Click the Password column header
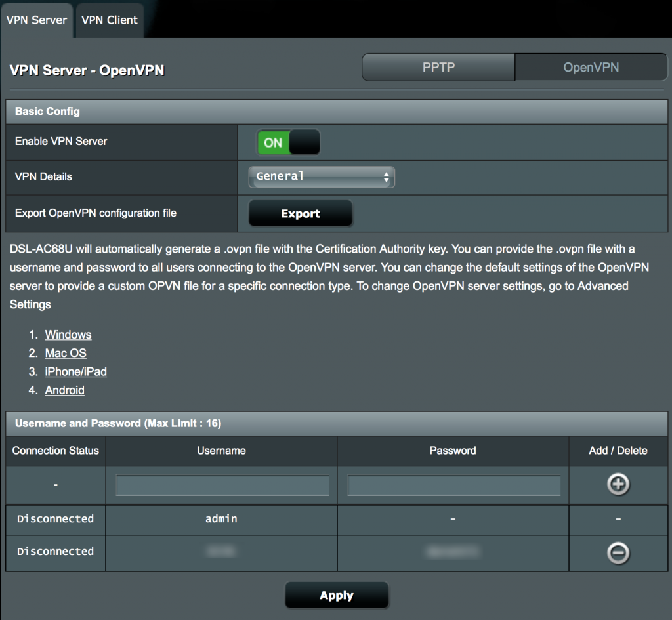Viewport: 672px width, 620px height. click(453, 451)
